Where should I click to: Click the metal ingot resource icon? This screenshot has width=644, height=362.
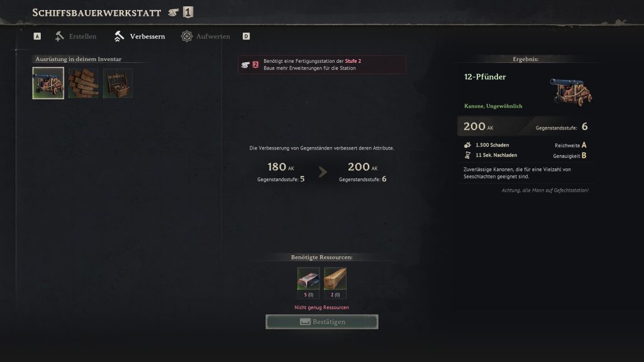point(308,278)
